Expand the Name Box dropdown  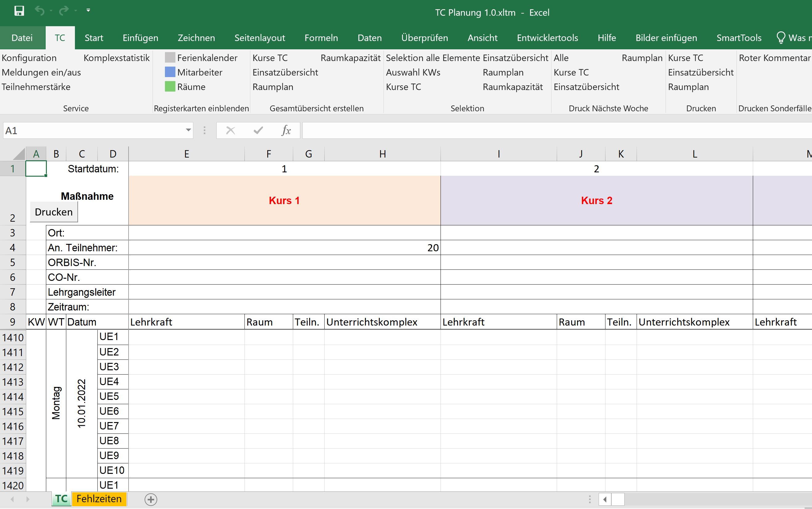coord(188,130)
